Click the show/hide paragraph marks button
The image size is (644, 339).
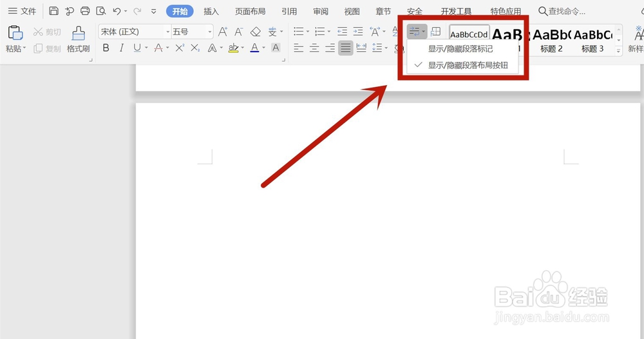pyautogui.click(x=414, y=31)
